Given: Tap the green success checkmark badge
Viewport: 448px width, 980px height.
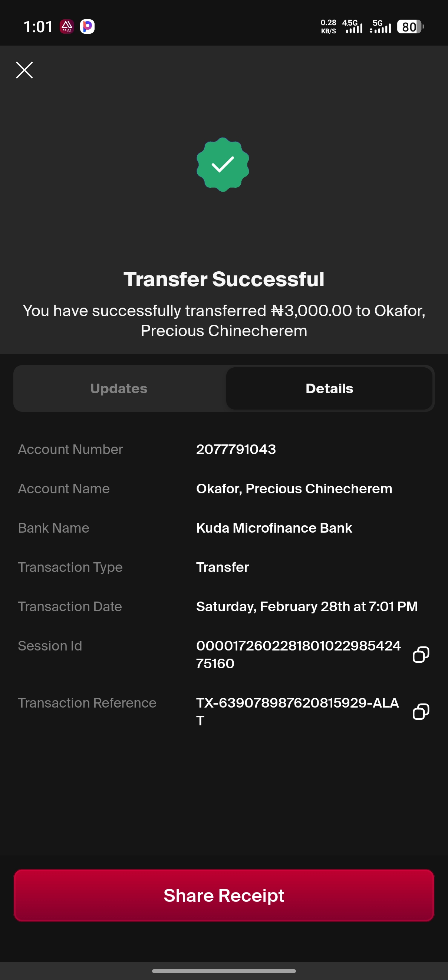Looking at the screenshot, I should [x=223, y=164].
